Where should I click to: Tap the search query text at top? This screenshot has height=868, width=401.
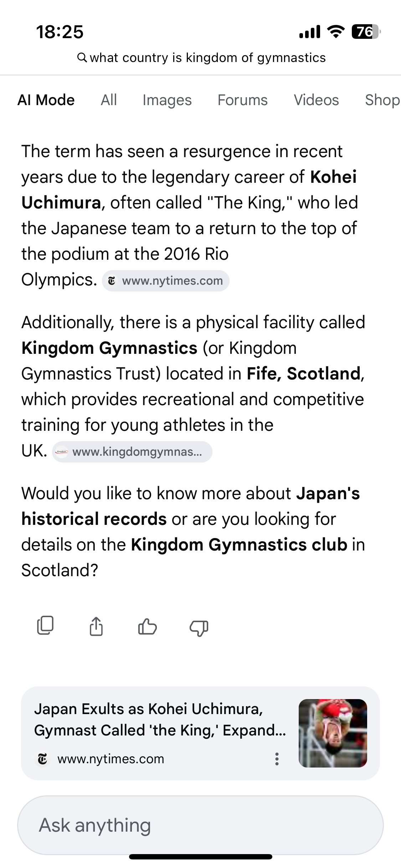(x=207, y=58)
